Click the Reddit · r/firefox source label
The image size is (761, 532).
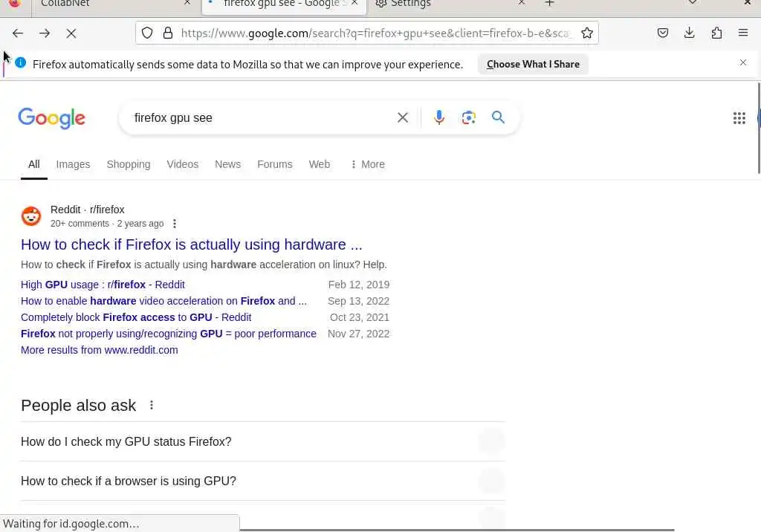(x=88, y=210)
